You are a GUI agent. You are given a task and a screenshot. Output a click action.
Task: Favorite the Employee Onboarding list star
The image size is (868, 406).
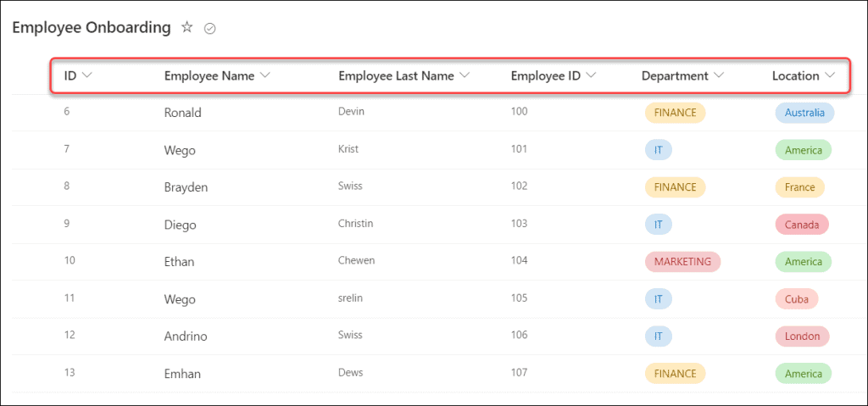click(x=187, y=28)
